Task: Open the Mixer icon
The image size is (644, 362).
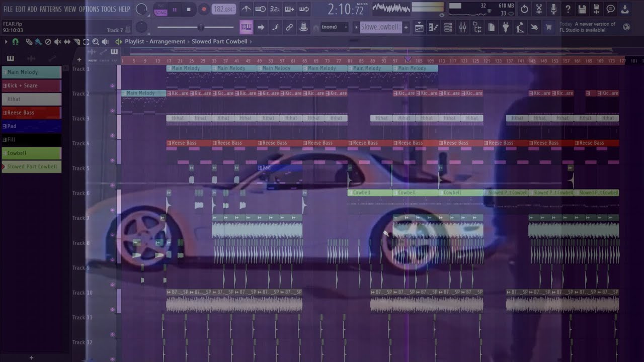Action: [462, 27]
